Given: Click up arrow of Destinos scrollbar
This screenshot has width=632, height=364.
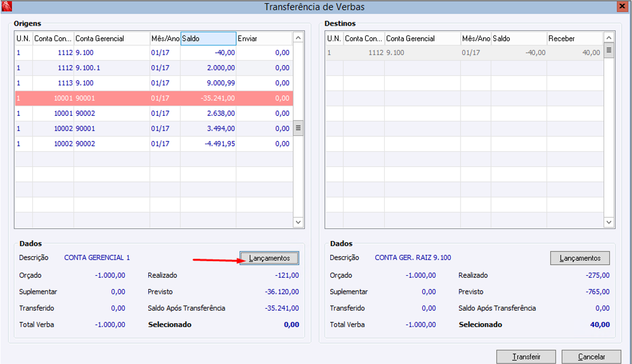Looking at the screenshot, I should click(609, 38).
